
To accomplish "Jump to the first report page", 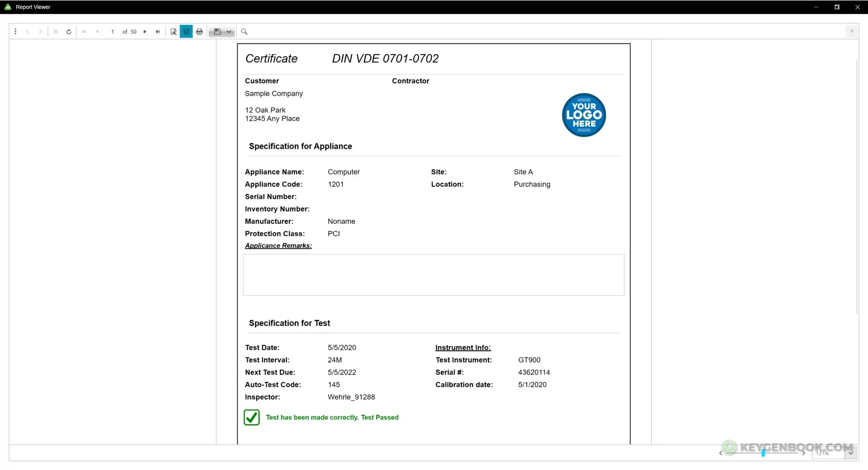I will point(84,32).
